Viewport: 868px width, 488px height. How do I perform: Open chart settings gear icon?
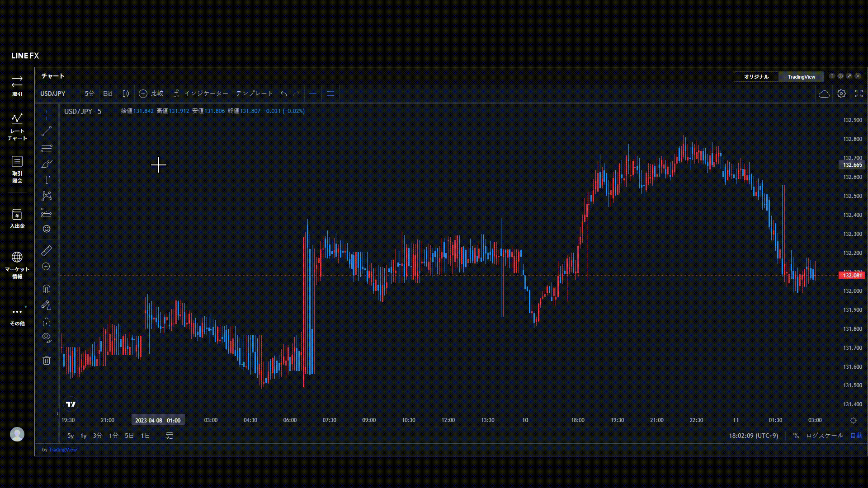[x=841, y=94]
